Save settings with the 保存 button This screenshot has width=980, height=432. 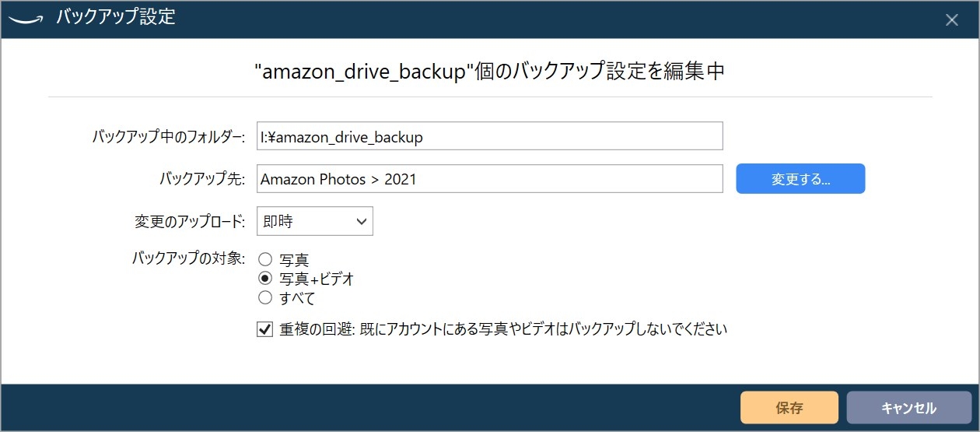tap(789, 407)
